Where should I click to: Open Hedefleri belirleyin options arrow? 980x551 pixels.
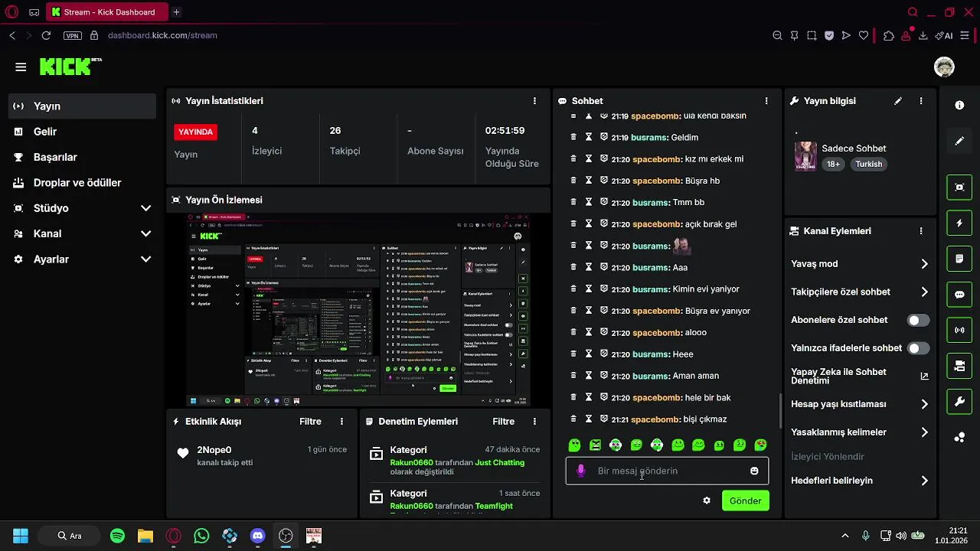(x=924, y=481)
